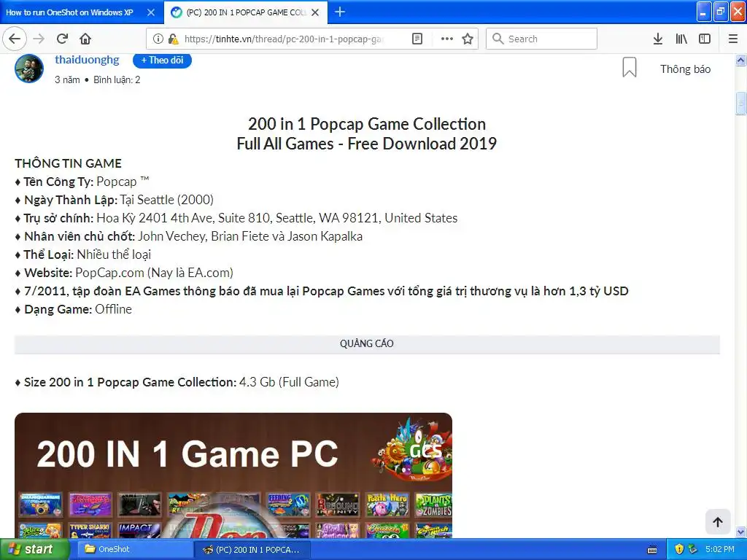Open the Firefox home page icon
Image resolution: width=747 pixels, height=560 pixels.
click(85, 39)
